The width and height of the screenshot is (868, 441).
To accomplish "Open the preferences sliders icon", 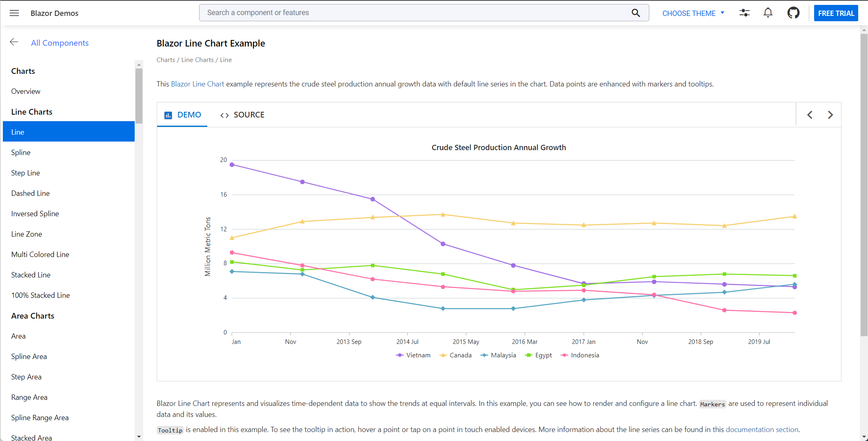I will pos(744,13).
